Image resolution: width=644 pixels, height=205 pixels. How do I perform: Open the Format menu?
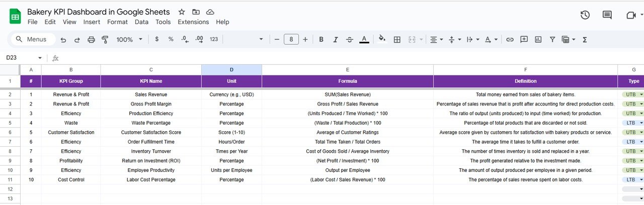117,22
